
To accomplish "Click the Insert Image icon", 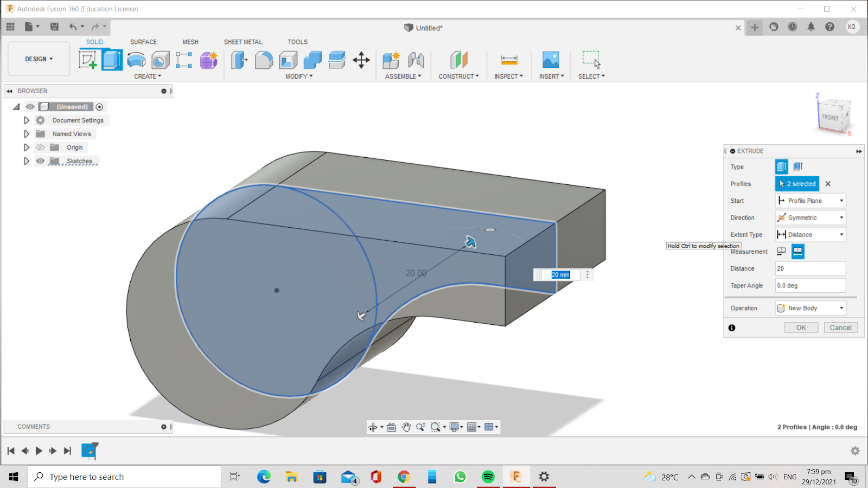I will [551, 60].
